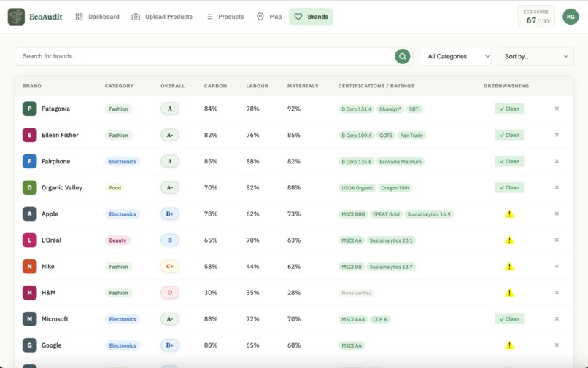588x368 pixels.
Task: Click H&M's D overall grade badge
Action: 170,292
